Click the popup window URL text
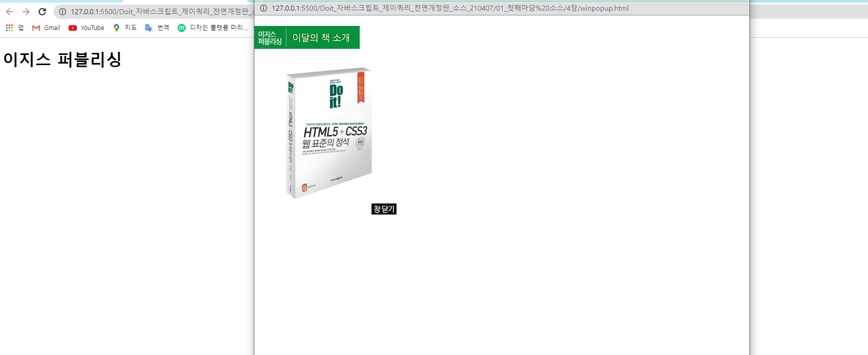The image size is (868, 355). (x=450, y=8)
